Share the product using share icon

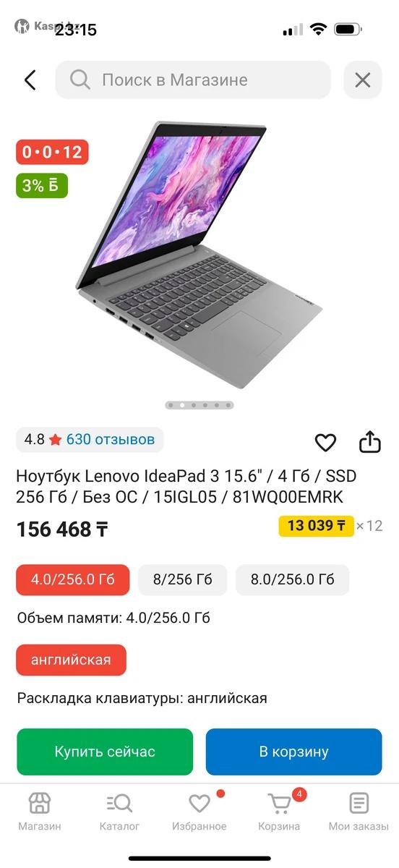pyautogui.click(x=370, y=441)
